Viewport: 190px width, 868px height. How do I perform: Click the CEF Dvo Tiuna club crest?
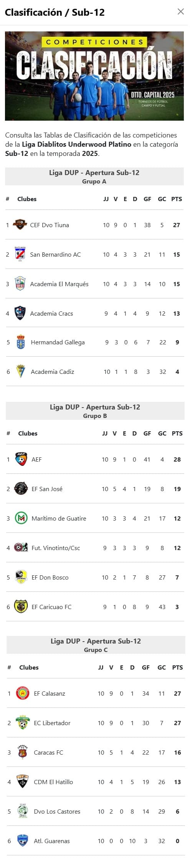click(20, 224)
